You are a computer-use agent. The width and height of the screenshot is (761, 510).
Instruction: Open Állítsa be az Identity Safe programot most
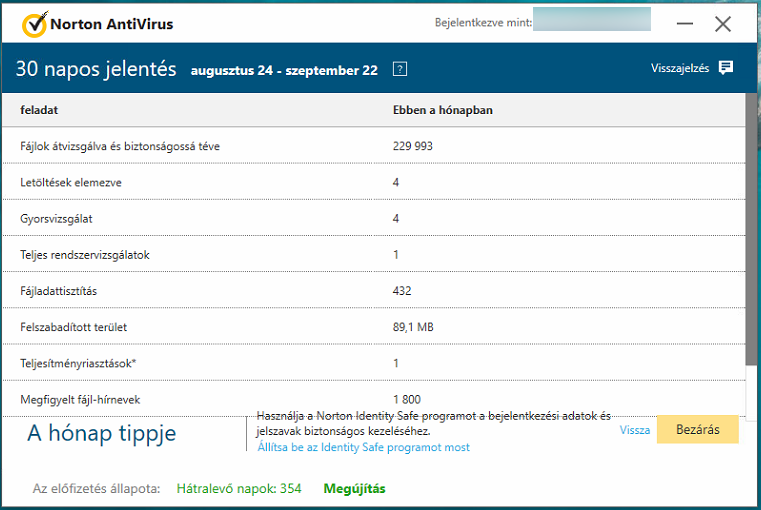tap(364, 447)
